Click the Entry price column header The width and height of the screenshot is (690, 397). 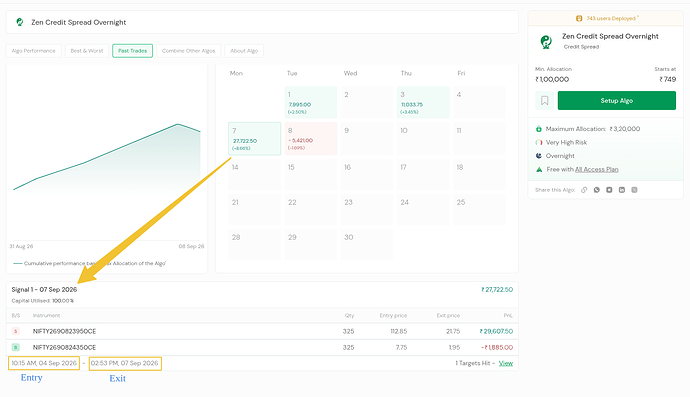(x=393, y=316)
